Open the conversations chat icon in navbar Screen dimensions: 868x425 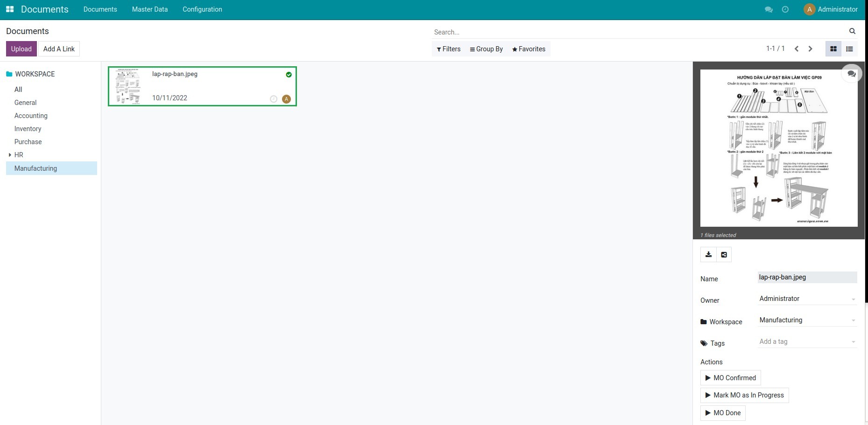(768, 9)
